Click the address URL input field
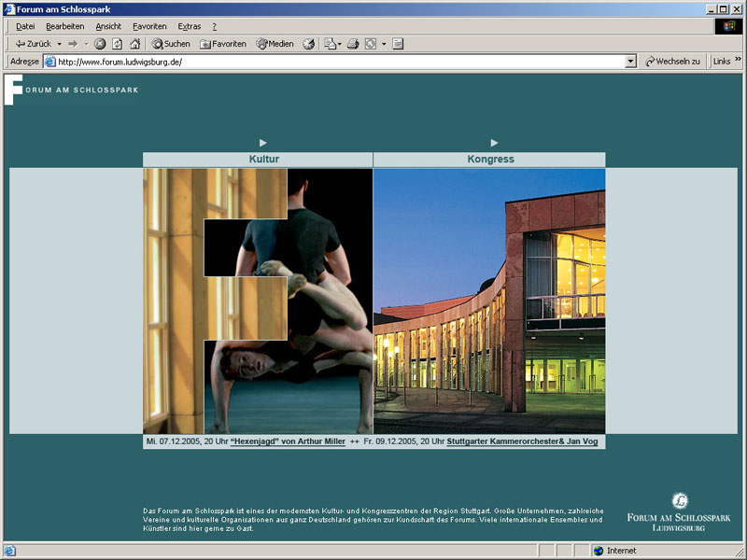 coord(336,62)
